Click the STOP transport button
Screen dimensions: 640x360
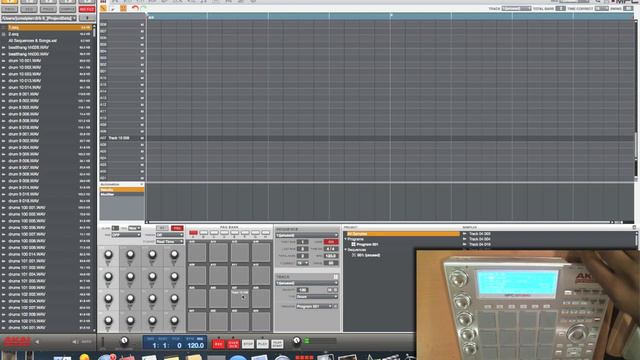(248, 344)
